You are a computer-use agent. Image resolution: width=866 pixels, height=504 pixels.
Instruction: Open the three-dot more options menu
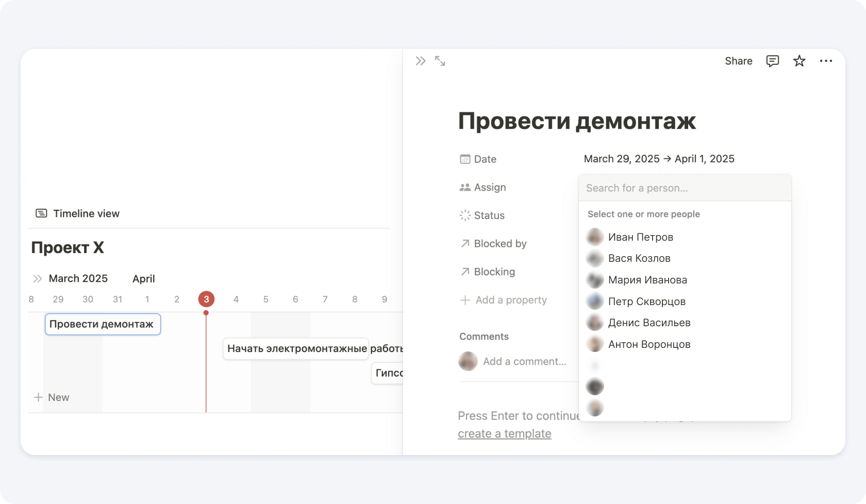click(x=826, y=61)
